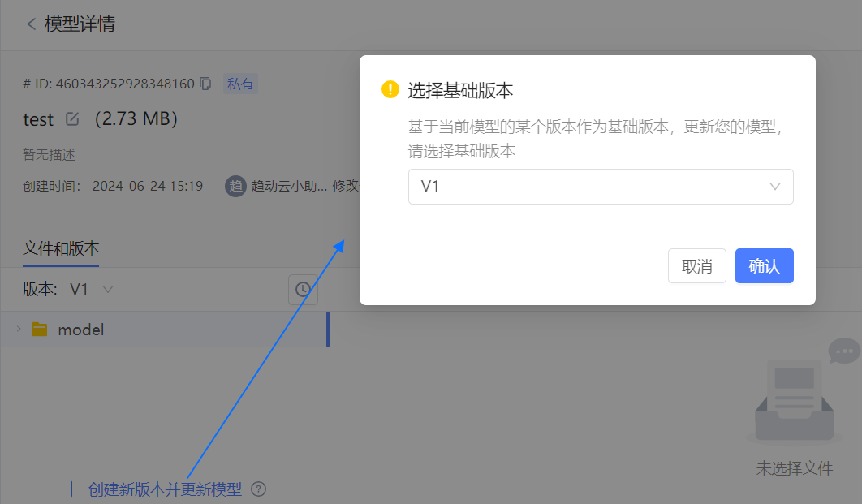
Task: Open version history with the clock icon
Action: pyautogui.click(x=303, y=289)
